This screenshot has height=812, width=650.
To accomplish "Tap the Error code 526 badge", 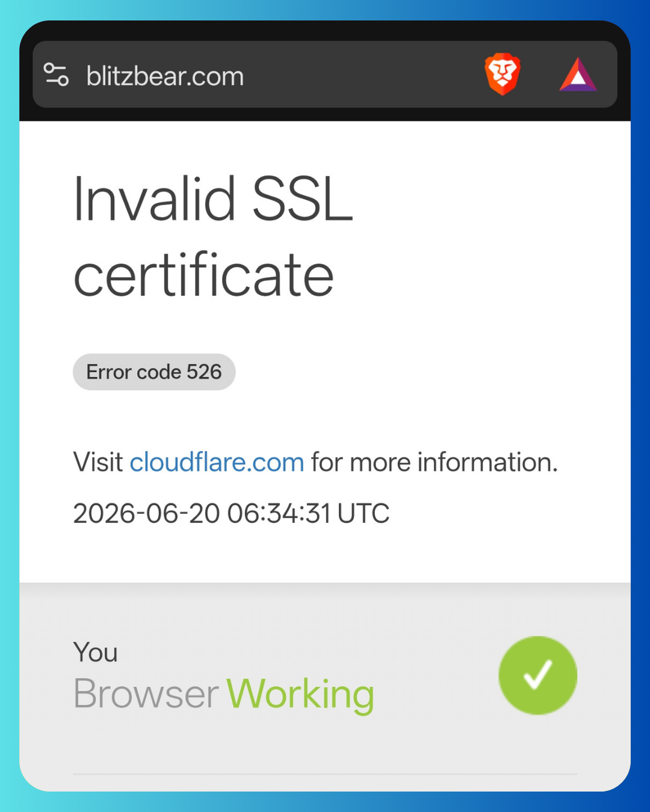I will click(x=154, y=372).
